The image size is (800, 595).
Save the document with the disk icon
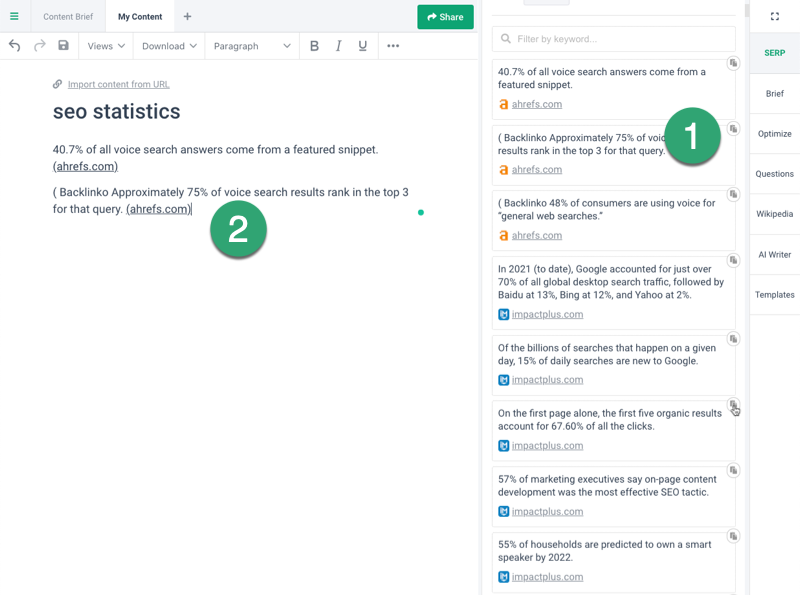[63, 45]
